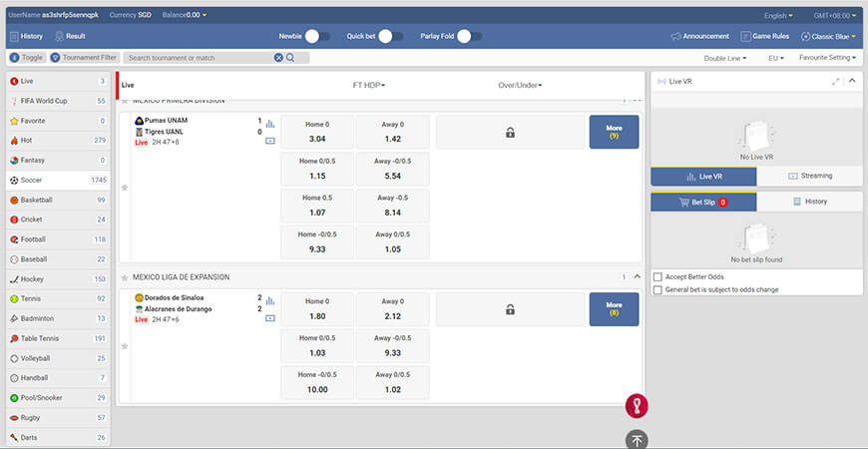Open streaming icon for Pumas UNAM match

point(270,141)
